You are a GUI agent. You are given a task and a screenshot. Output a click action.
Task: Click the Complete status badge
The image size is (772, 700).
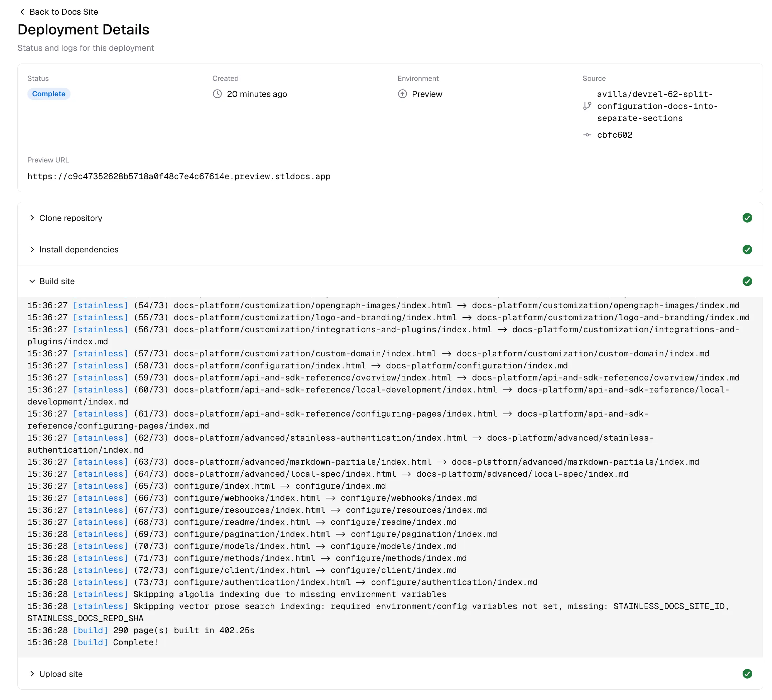tap(49, 94)
